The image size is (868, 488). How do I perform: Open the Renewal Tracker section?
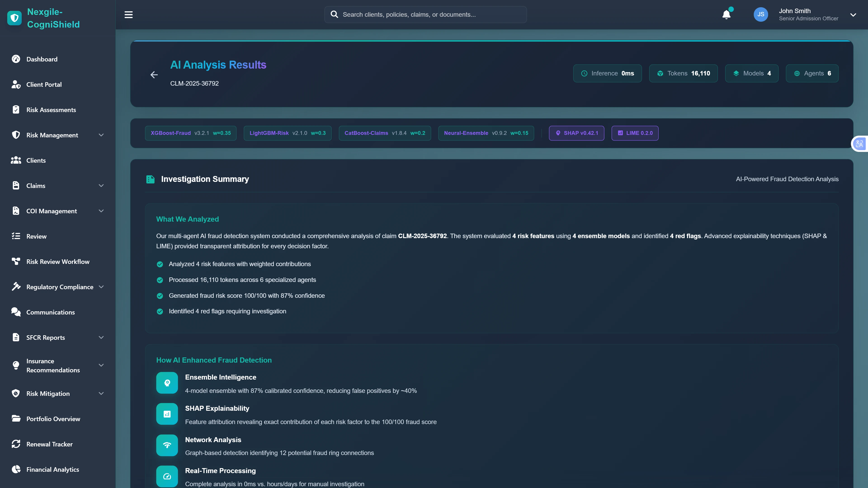(x=49, y=444)
